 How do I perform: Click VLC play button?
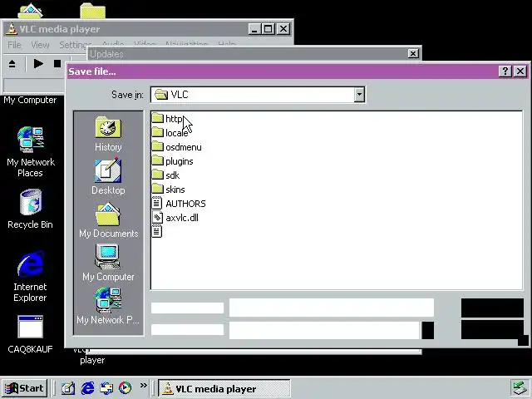38,63
